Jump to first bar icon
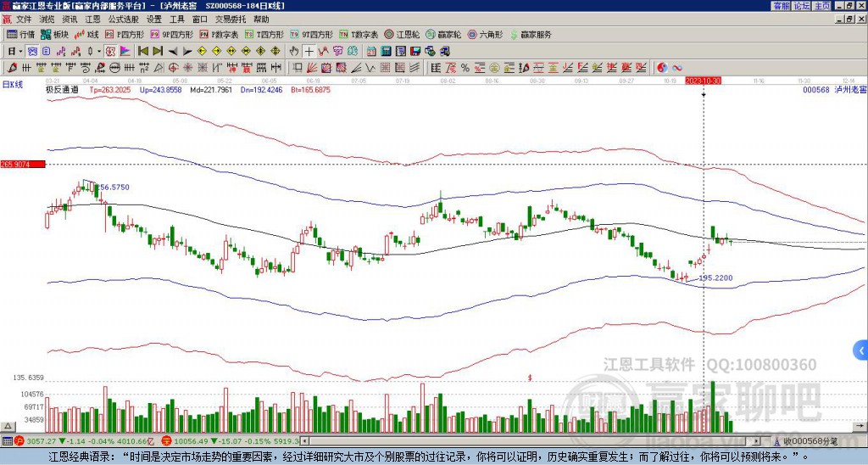 142,51
